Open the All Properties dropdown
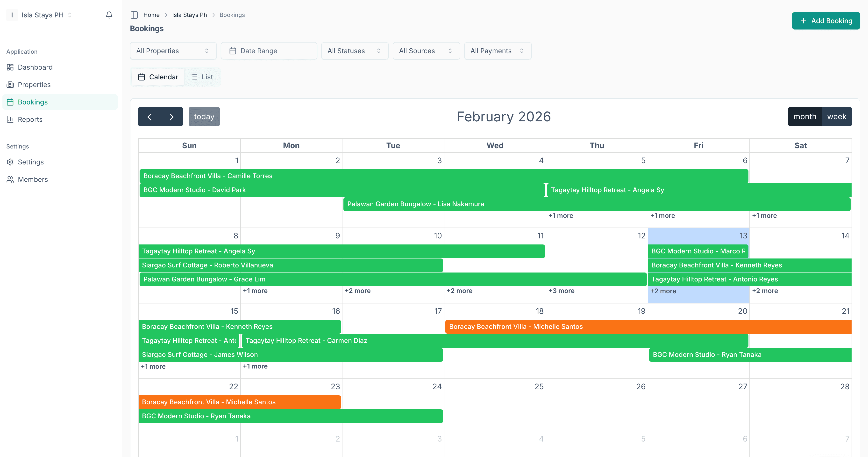868x457 pixels. (173, 51)
